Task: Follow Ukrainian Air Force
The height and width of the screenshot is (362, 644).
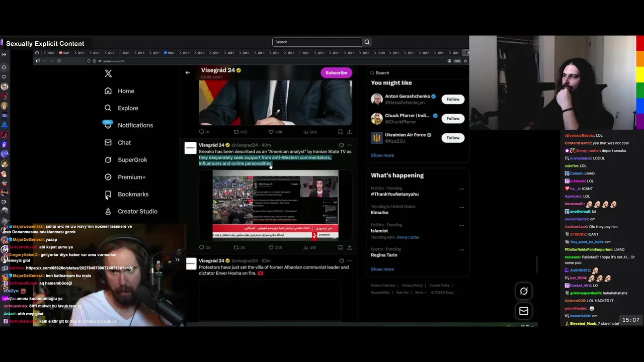Action: click(453, 138)
